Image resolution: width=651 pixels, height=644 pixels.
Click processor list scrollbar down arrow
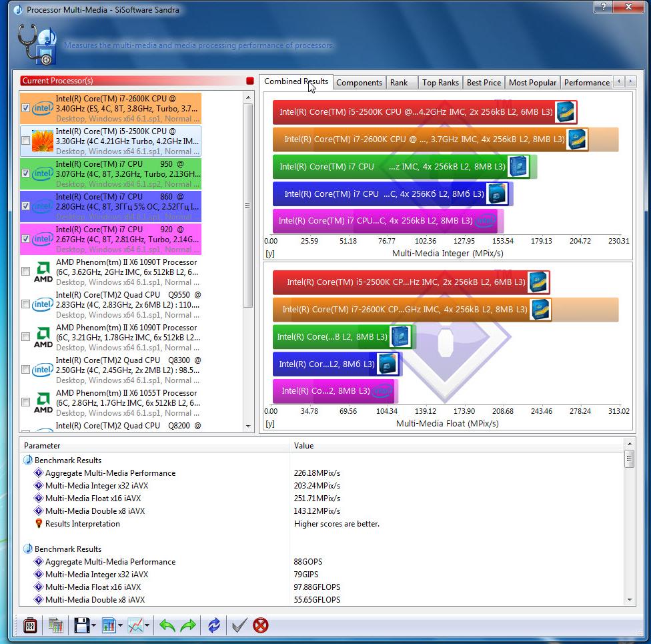click(248, 426)
